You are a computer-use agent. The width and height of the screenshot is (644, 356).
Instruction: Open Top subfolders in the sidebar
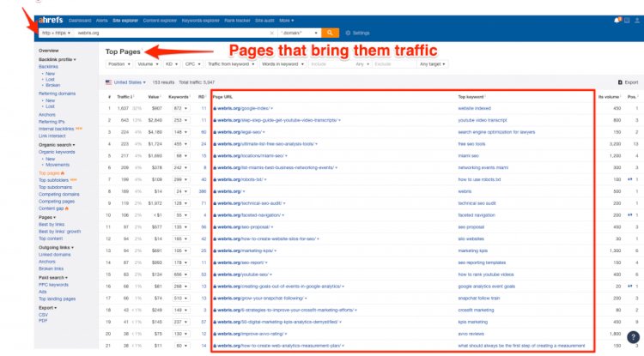(x=53, y=180)
